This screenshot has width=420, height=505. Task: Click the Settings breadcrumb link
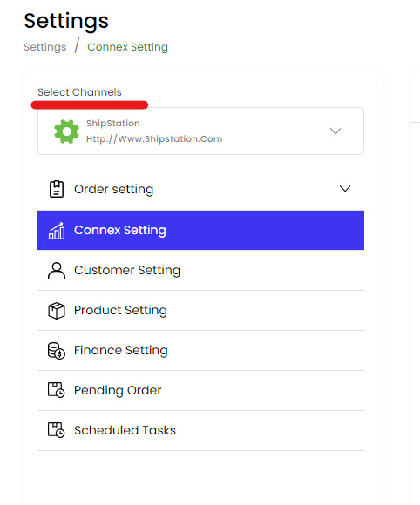[45, 47]
